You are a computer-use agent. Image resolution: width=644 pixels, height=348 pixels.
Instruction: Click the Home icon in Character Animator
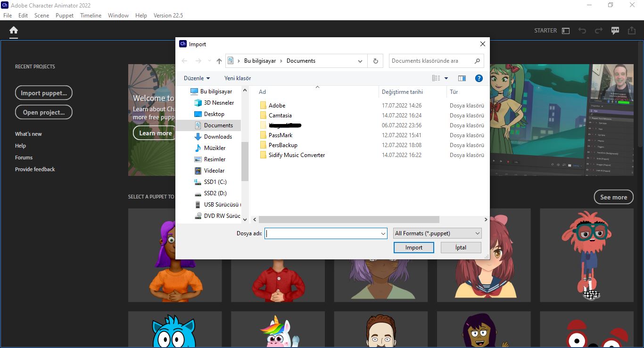[14, 30]
